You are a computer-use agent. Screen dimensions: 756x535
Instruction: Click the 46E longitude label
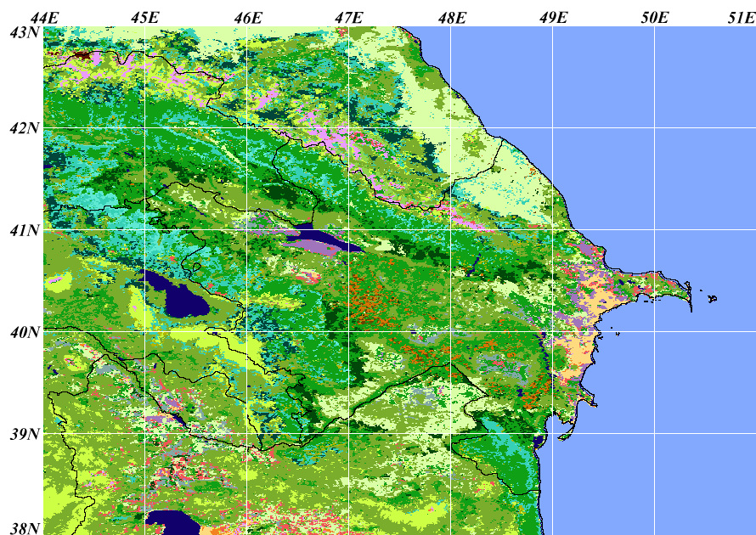248,18
